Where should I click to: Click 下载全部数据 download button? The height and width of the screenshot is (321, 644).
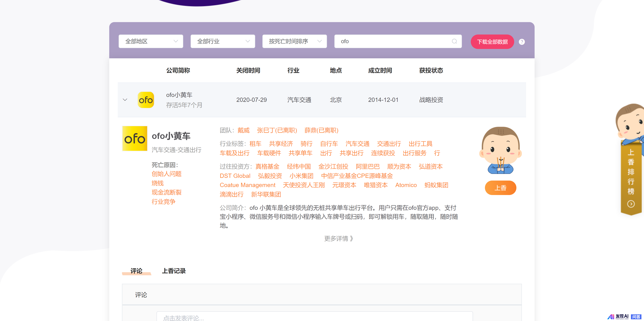[x=492, y=42]
